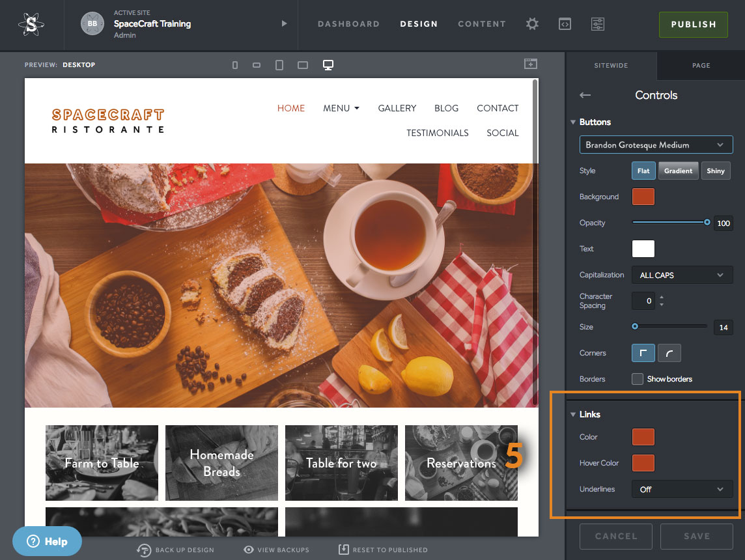This screenshot has width=745, height=560.
Task: Select the portrait tablet preview icon
Action: coord(279,65)
